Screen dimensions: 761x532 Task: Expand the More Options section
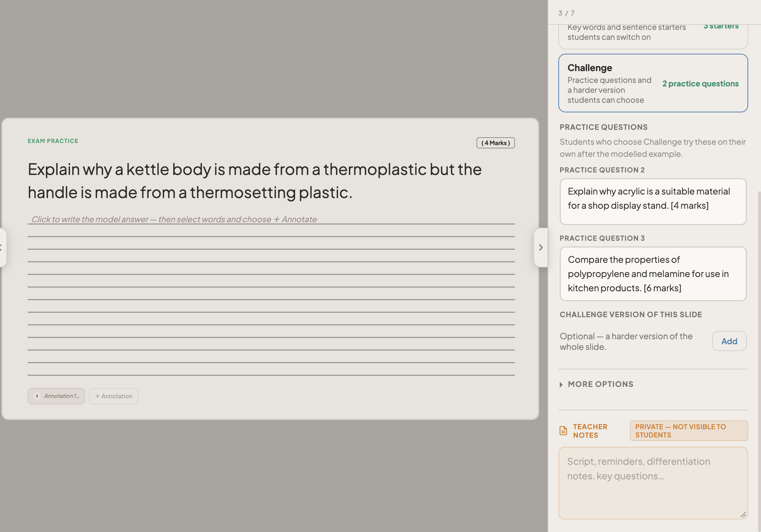pyautogui.click(x=597, y=384)
